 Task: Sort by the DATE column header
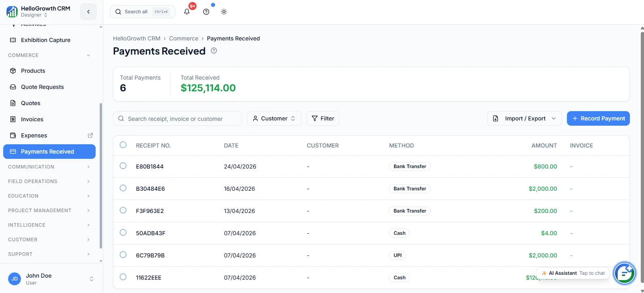click(x=231, y=145)
